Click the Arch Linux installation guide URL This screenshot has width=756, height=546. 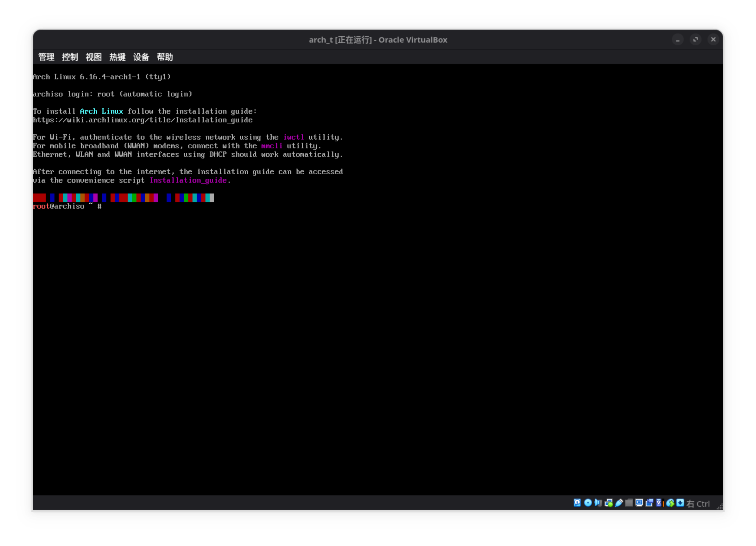tap(142, 120)
